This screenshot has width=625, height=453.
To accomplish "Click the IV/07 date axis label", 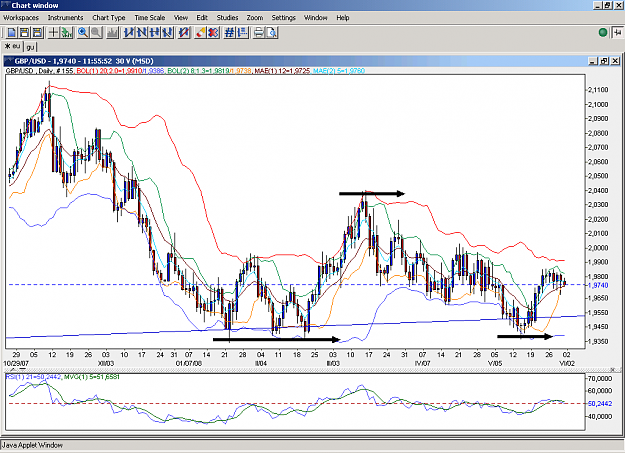I will [423, 363].
